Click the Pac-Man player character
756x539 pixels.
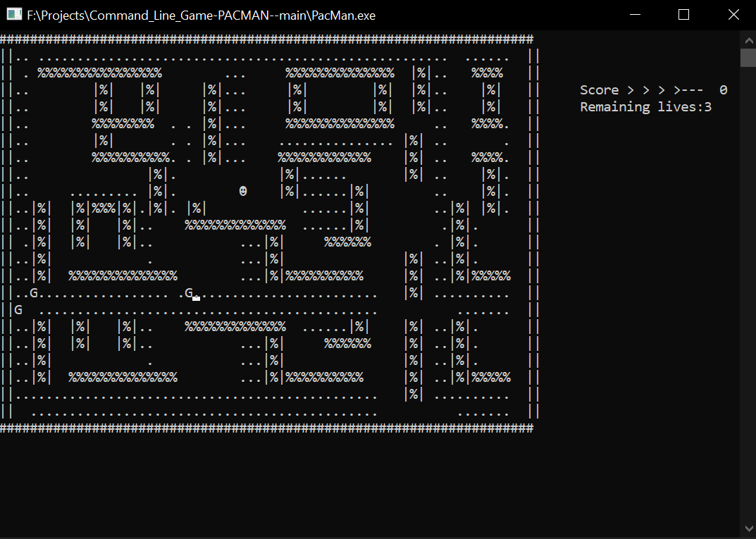coord(243,192)
